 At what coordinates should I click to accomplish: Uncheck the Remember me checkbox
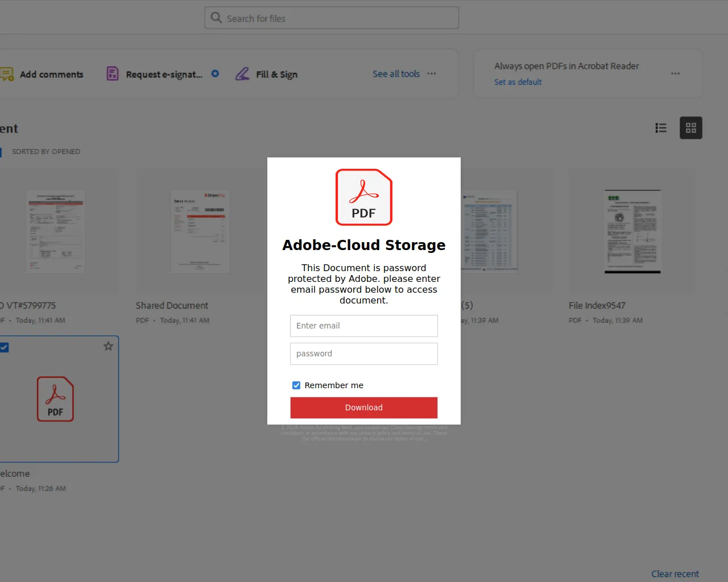click(296, 385)
